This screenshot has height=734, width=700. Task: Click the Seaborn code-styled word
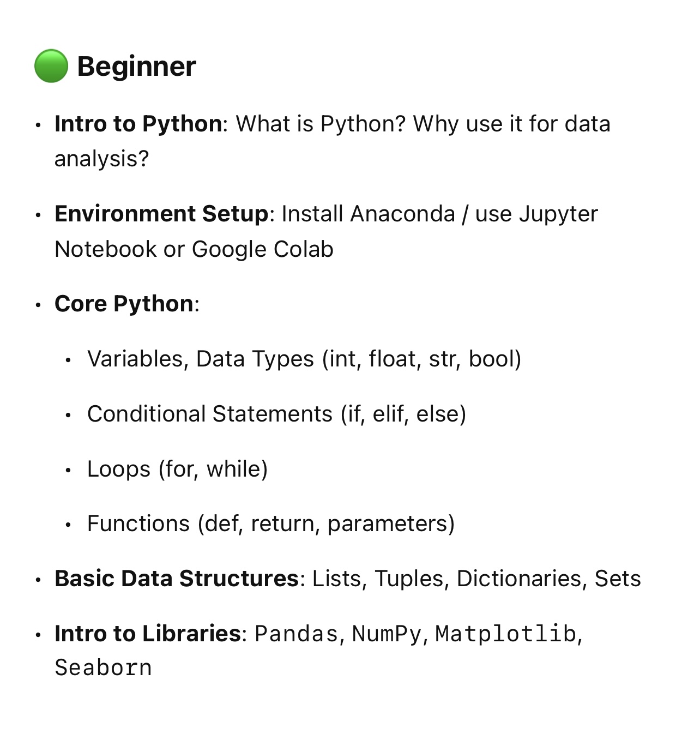pyautogui.click(x=103, y=668)
